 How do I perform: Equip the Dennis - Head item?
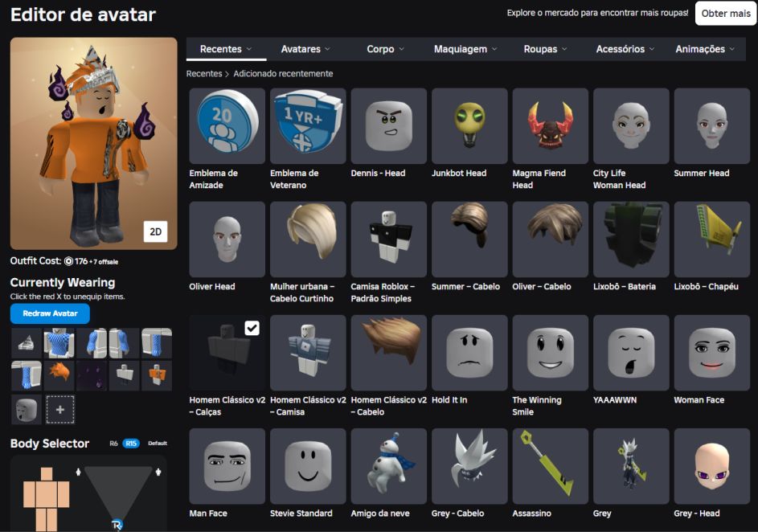388,125
